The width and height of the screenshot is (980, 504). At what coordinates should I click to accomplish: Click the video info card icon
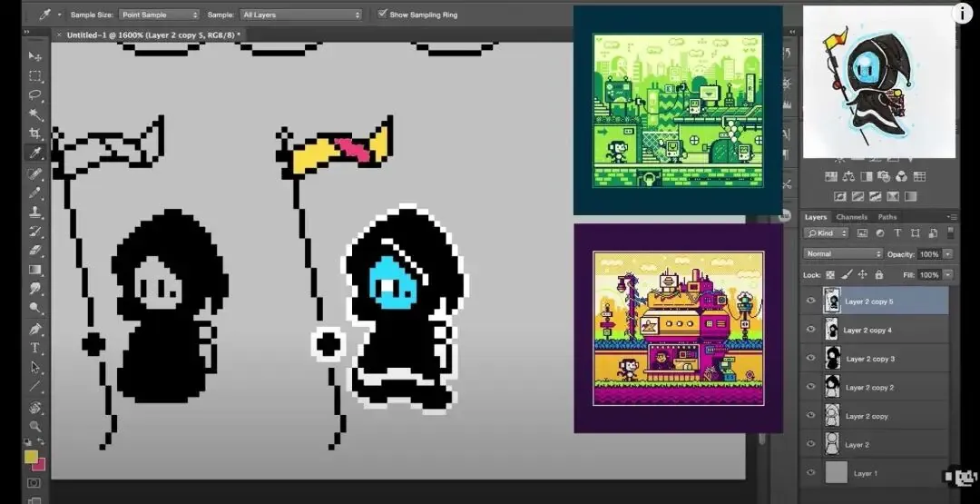[x=963, y=14]
